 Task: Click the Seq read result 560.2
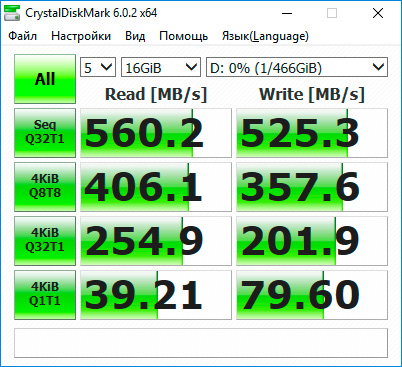156,133
